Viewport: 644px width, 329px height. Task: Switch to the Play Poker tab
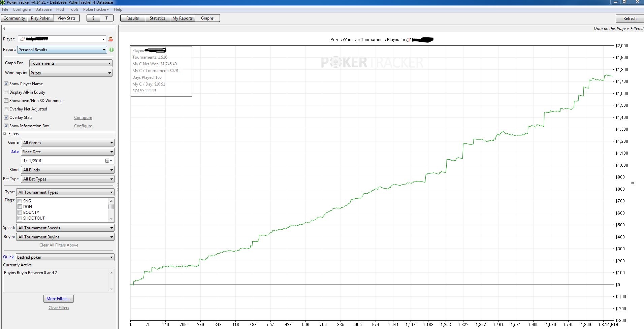40,18
